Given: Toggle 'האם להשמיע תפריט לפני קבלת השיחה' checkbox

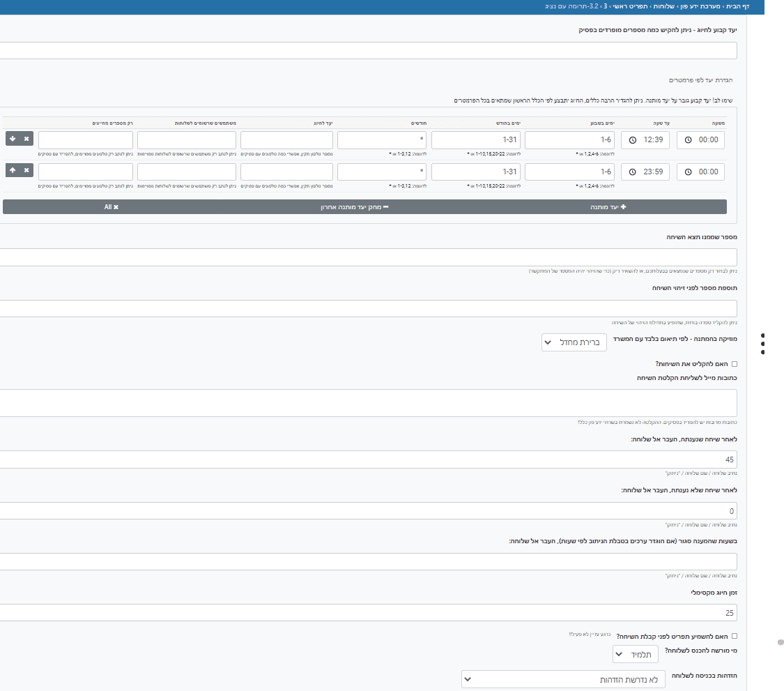Looking at the screenshot, I should tap(734, 637).
